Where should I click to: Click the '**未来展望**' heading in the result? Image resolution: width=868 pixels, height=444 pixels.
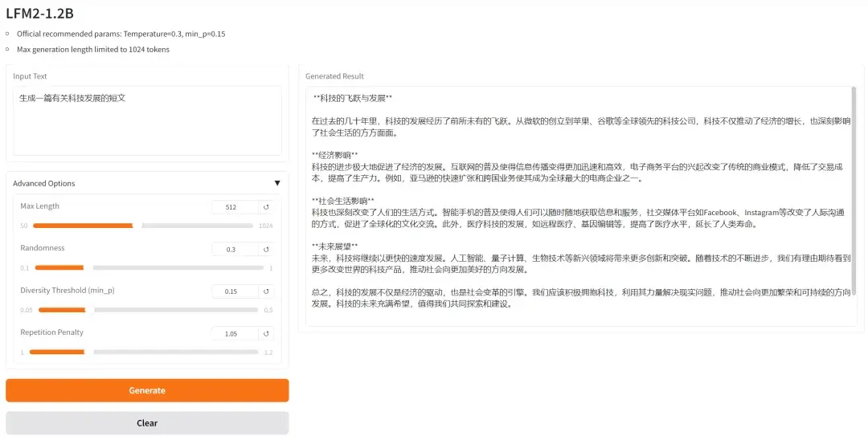coord(335,246)
